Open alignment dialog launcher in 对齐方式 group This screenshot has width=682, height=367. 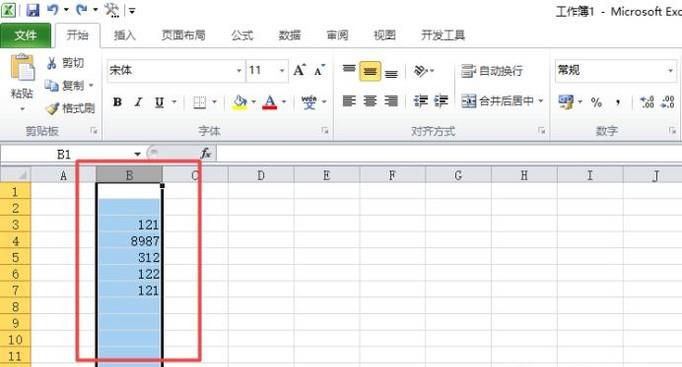(x=542, y=130)
